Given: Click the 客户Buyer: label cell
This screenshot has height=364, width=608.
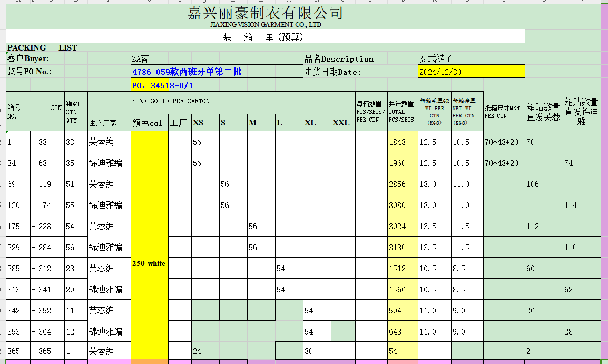Looking at the screenshot, I should 28,59.
